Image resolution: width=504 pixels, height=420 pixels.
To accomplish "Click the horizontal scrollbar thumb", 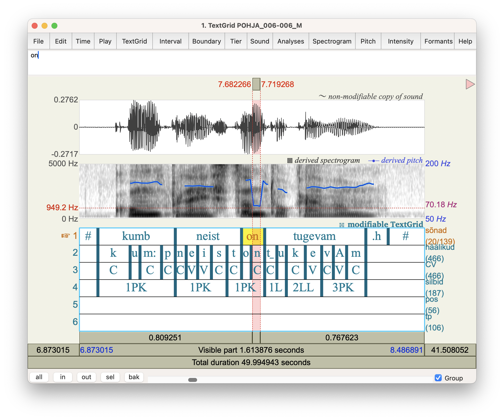I will (192, 380).
